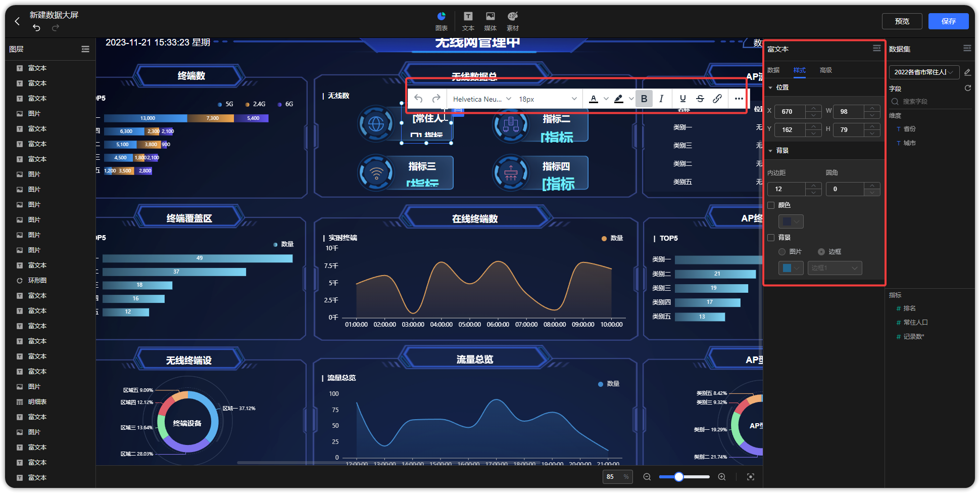Refresh the 字段 fields list
This screenshot has height=493, width=980.
click(968, 88)
